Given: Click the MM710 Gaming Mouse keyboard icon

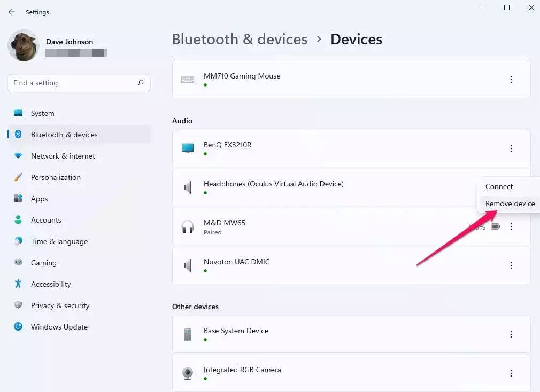Looking at the screenshot, I should pos(188,80).
